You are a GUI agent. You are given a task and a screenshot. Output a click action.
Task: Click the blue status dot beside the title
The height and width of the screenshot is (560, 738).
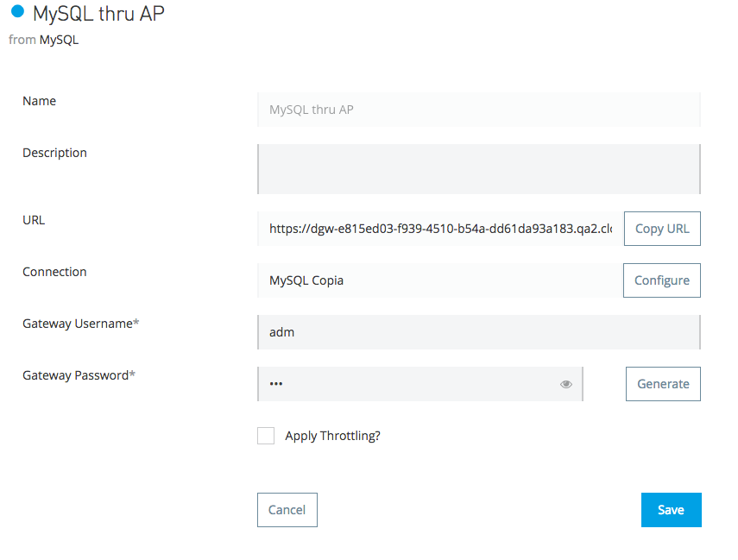pyautogui.click(x=17, y=12)
